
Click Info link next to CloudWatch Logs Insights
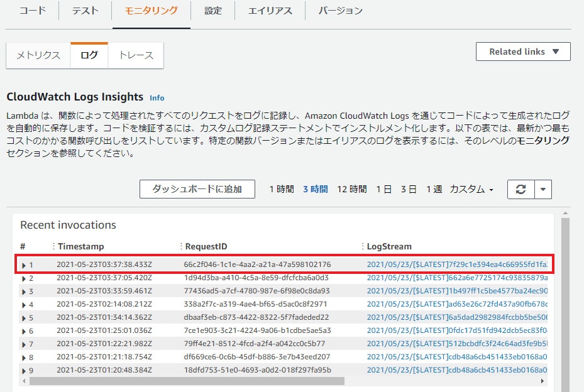point(157,98)
